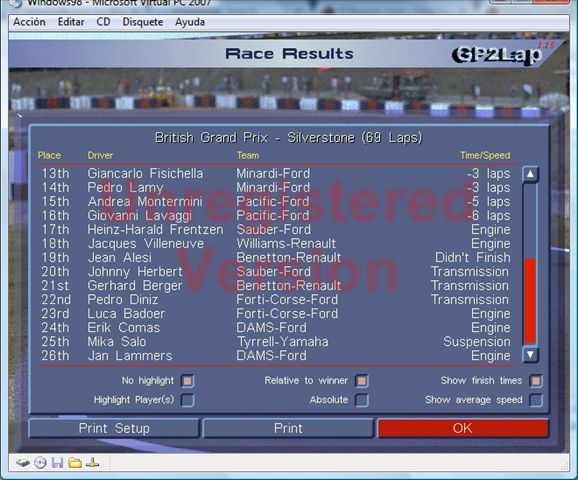Open the Disquete menu
The image size is (578, 480).
coord(143,22)
